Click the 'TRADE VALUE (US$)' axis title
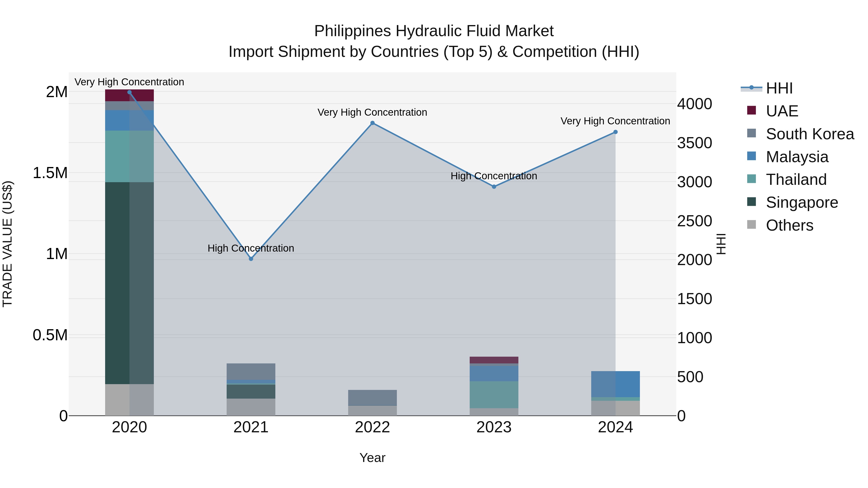Screen dimensions: 868x488 click(x=7, y=244)
